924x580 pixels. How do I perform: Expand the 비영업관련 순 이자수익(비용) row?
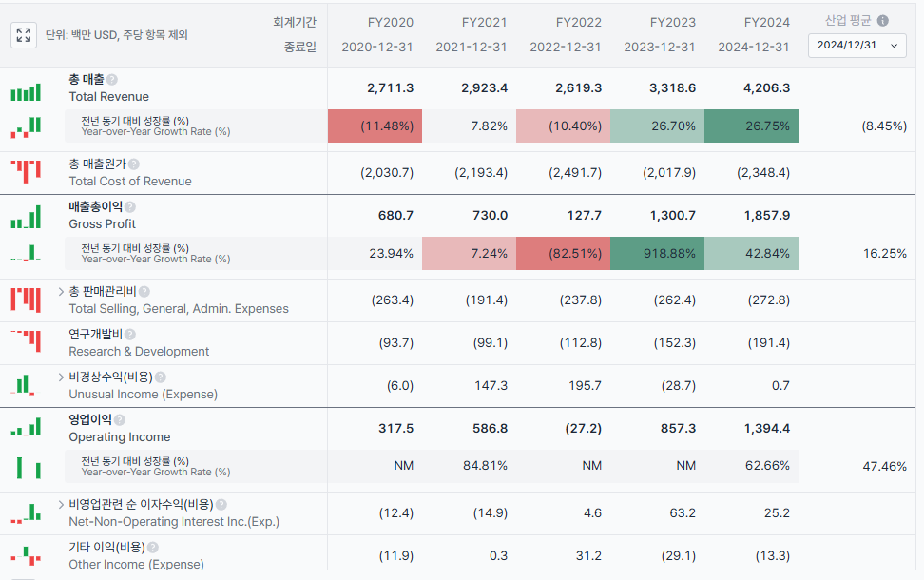[61, 504]
